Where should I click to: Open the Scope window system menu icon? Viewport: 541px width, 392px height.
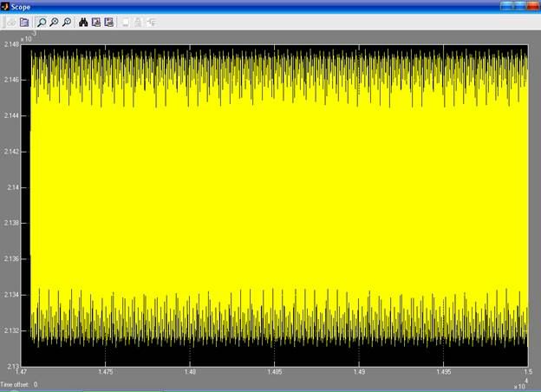pyautogui.click(x=7, y=6)
